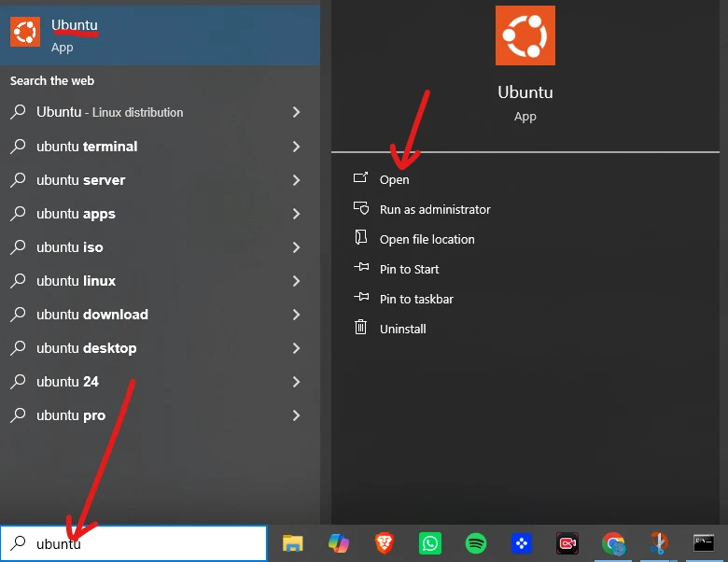728x562 pixels.
Task: Expand chevron for ubuntu apps
Action: [296, 214]
